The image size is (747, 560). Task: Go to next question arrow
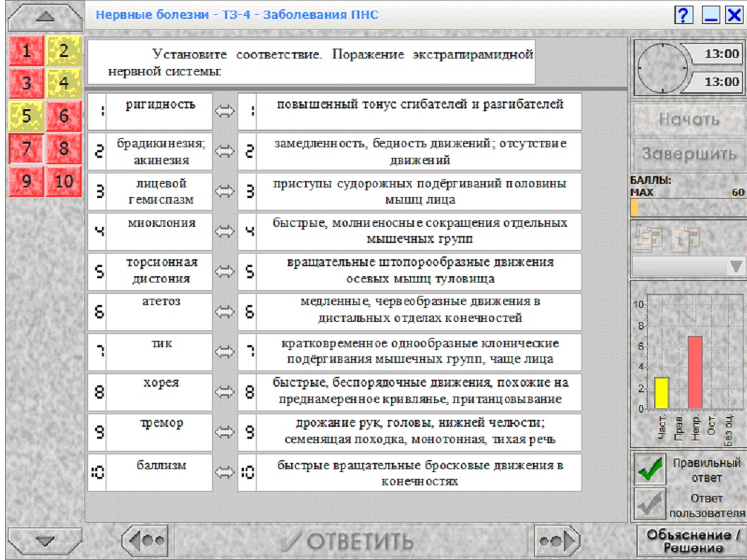(x=557, y=541)
